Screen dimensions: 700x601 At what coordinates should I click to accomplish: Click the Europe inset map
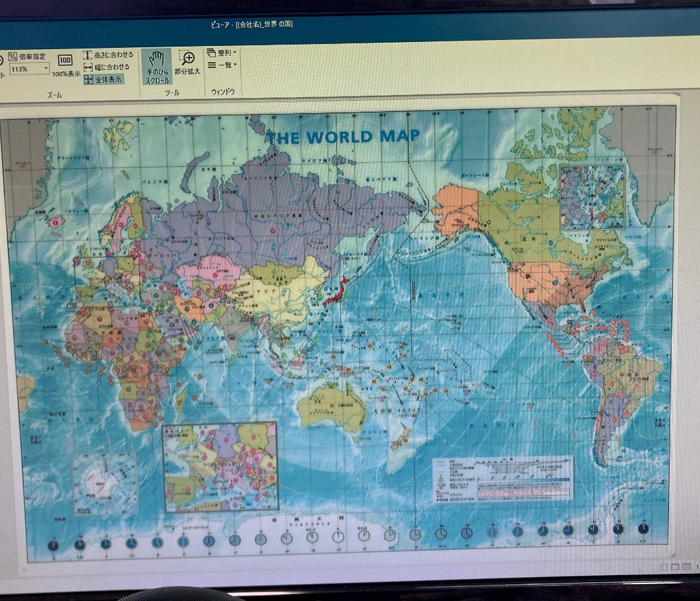(x=220, y=466)
